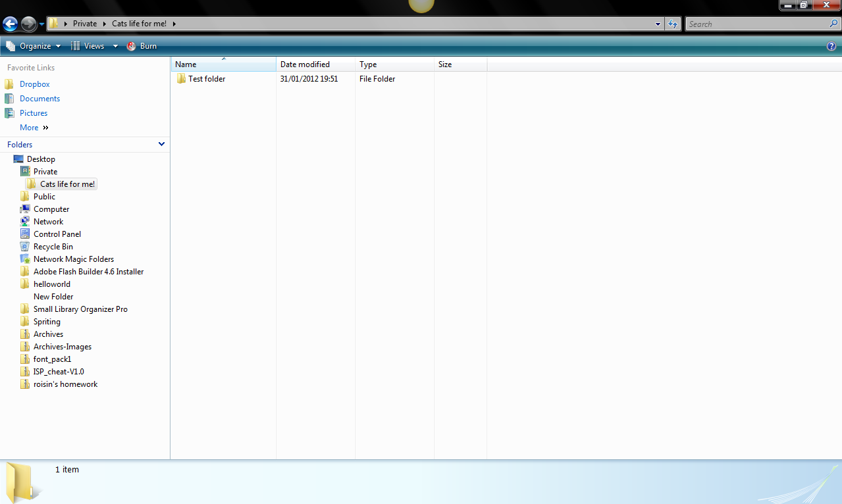Open the Recycle Bin in the folder tree
The image size is (842, 504).
coord(53,246)
